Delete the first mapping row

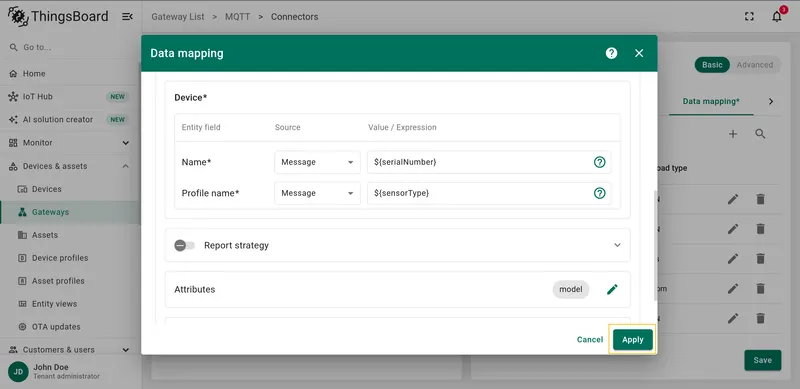click(760, 199)
